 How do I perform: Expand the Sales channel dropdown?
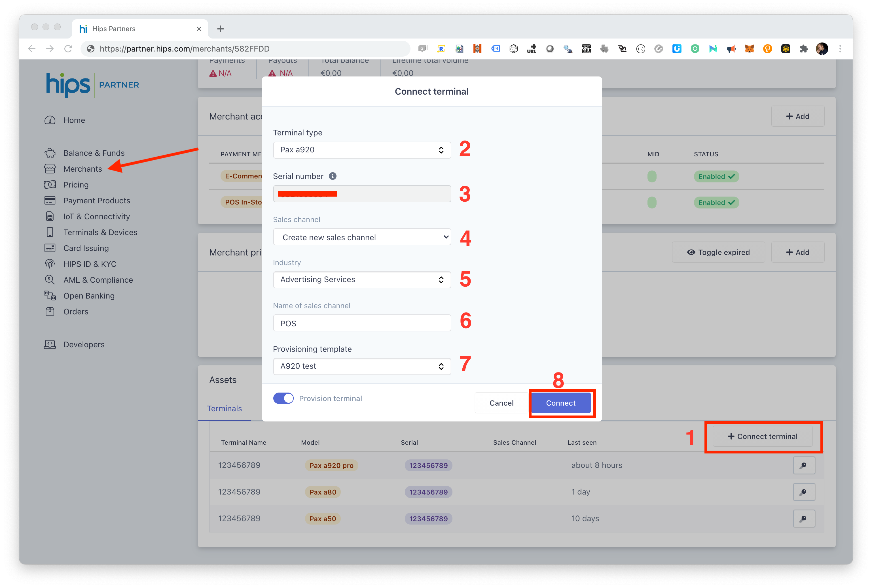click(362, 237)
